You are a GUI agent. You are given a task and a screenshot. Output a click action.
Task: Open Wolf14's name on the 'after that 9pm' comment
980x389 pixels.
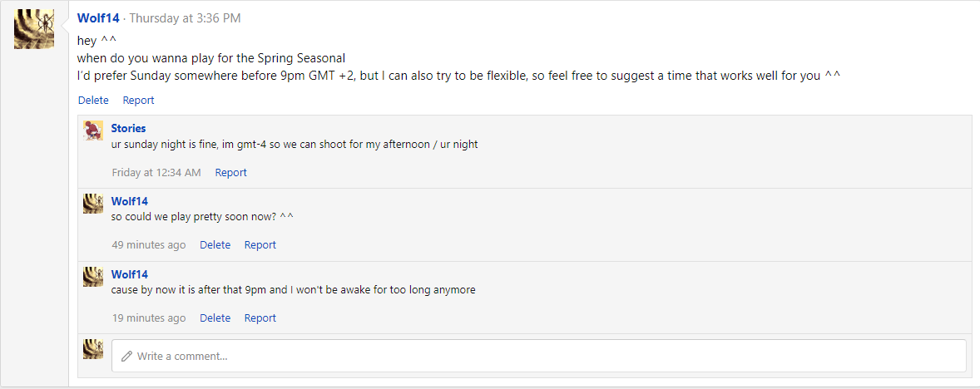(x=129, y=275)
